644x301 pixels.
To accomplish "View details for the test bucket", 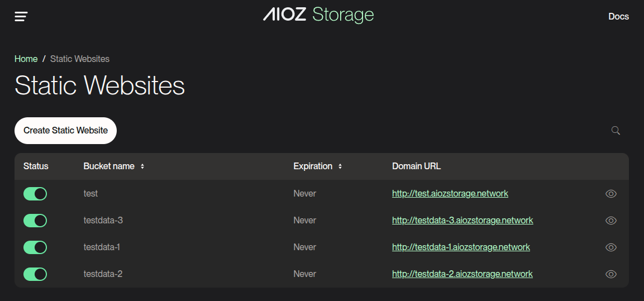I will 611,194.
